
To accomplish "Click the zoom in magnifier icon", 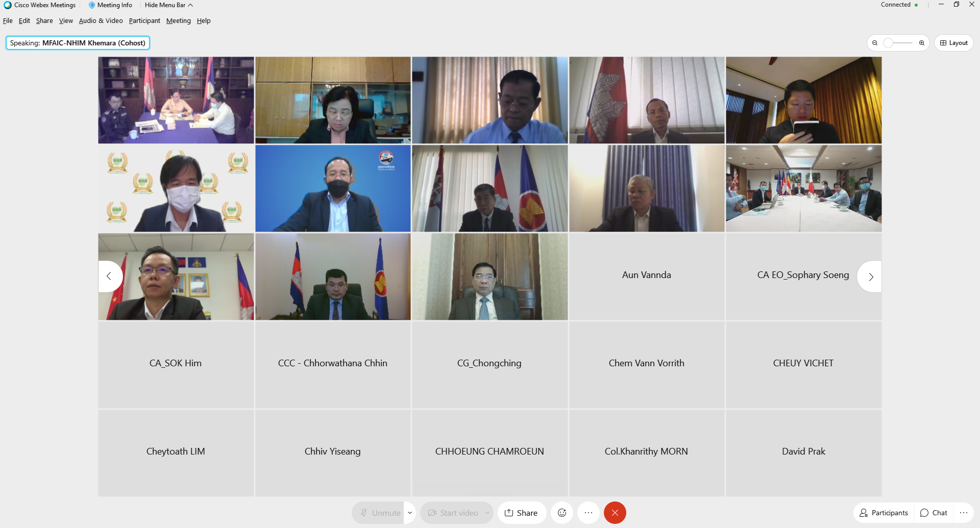I will click(x=922, y=43).
